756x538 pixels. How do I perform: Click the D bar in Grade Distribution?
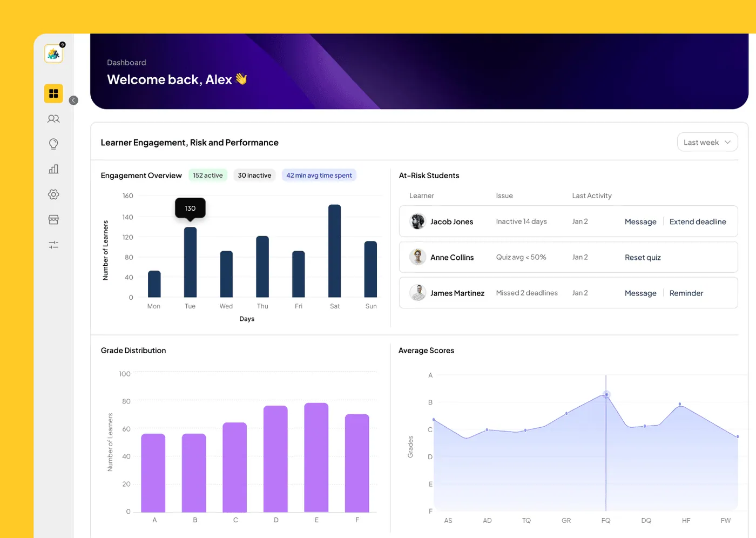click(x=275, y=459)
